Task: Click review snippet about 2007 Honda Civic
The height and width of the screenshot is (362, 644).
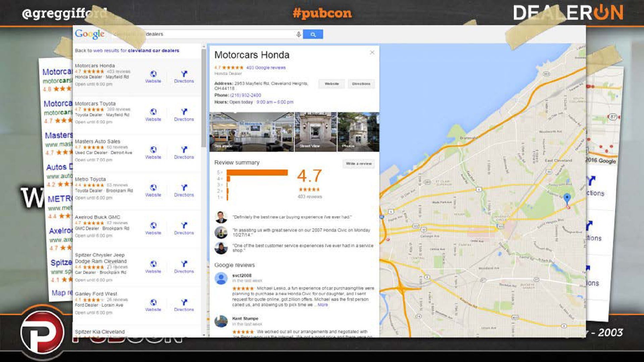Action: 301,232
